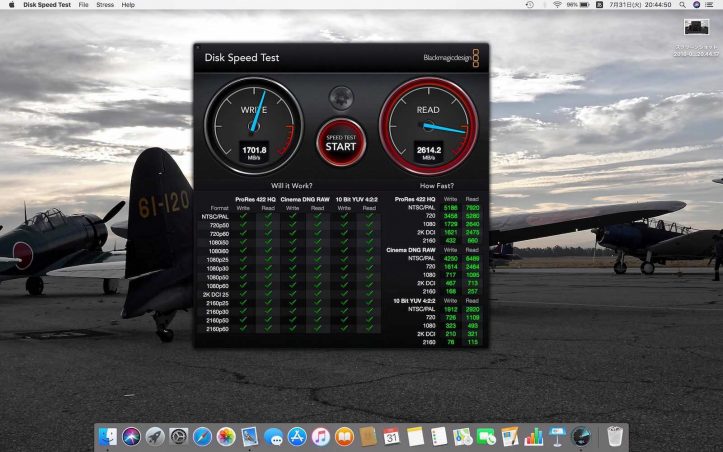Image resolution: width=723 pixels, height=452 pixels.
Task: Open Launchpad rocket icon in Dock
Action: tap(155, 436)
